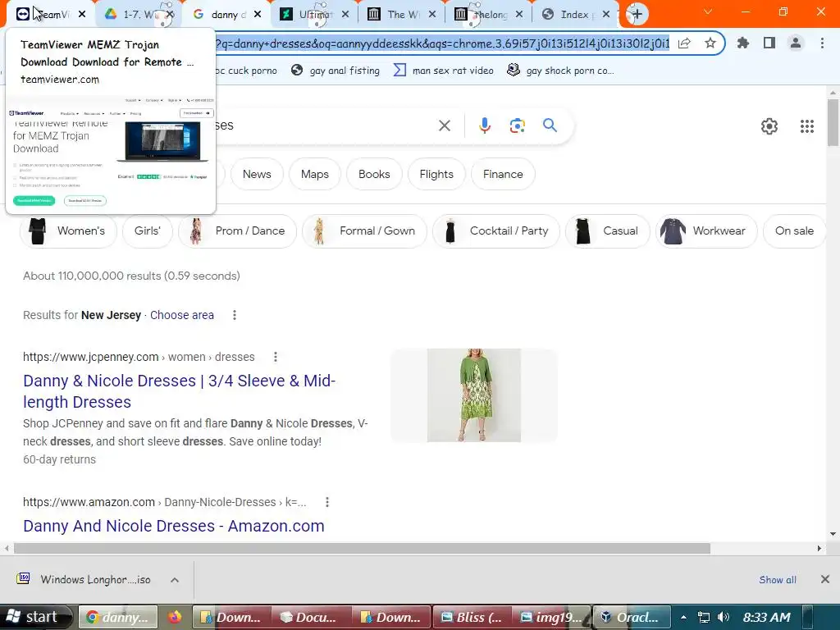Select the Casual dress filter
The image size is (840, 630).
click(608, 231)
